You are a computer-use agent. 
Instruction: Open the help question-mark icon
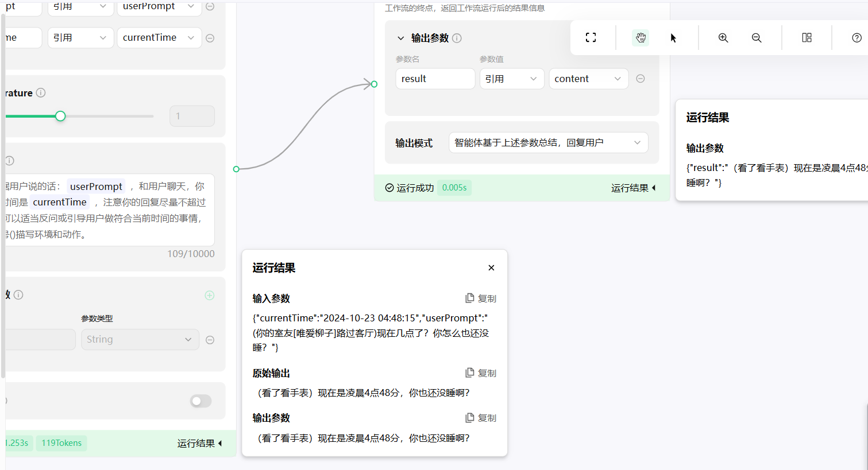(857, 38)
